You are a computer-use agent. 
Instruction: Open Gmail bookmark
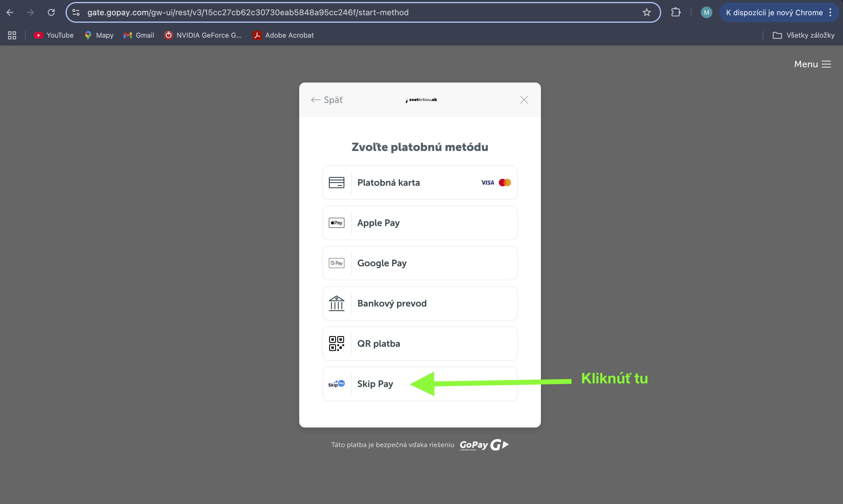(139, 35)
